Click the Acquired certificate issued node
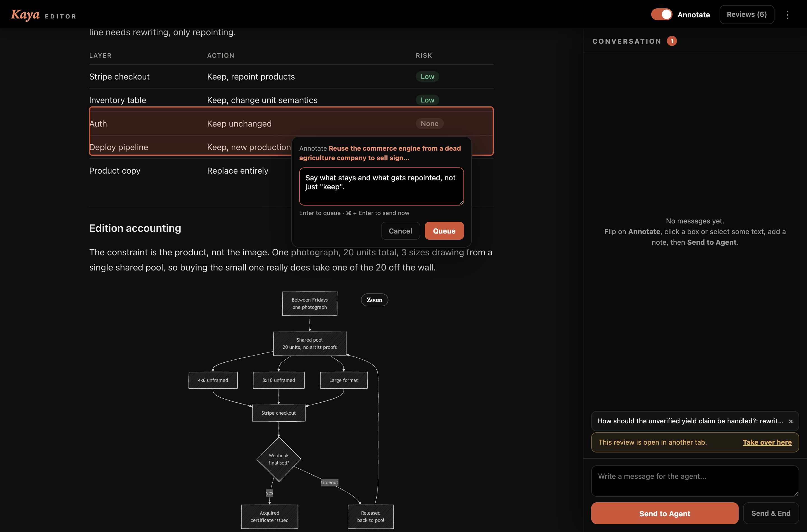Image resolution: width=807 pixels, height=532 pixels. click(x=270, y=516)
